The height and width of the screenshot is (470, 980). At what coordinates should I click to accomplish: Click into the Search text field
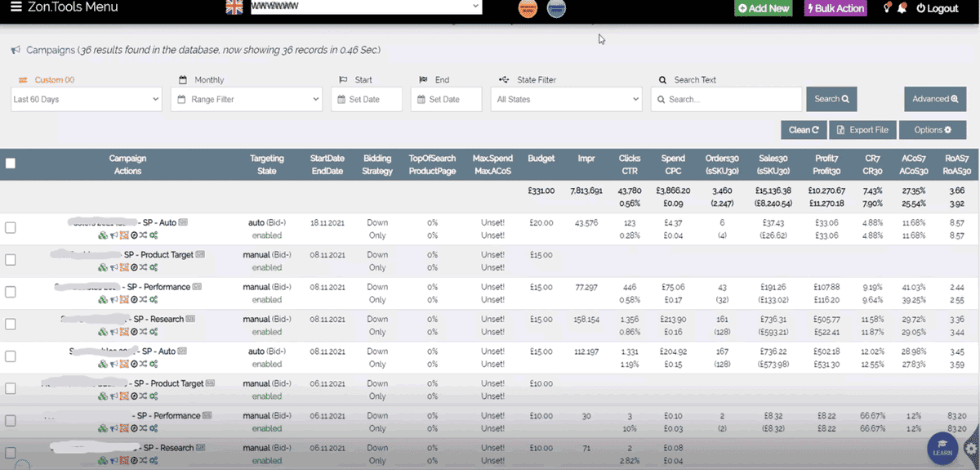point(726,99)
